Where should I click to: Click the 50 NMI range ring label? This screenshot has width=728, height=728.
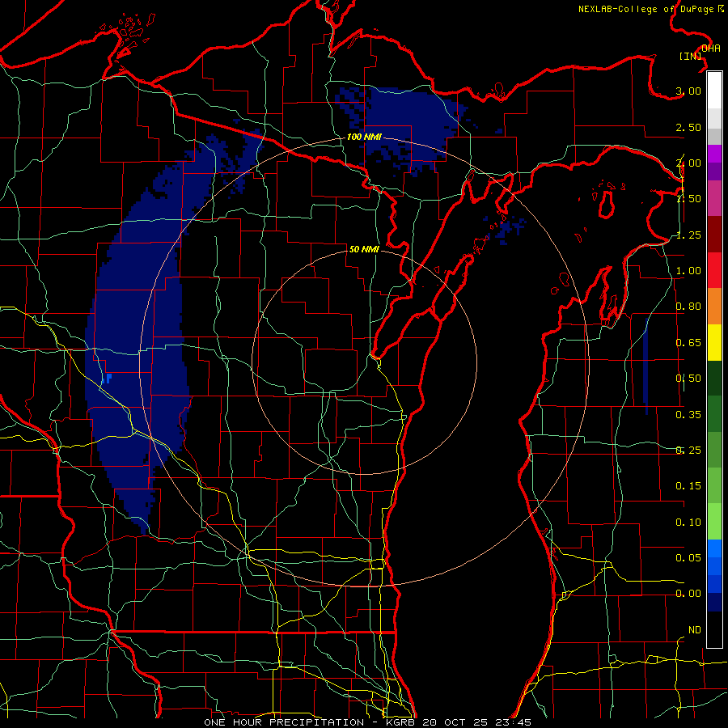(x=364, y=250)
